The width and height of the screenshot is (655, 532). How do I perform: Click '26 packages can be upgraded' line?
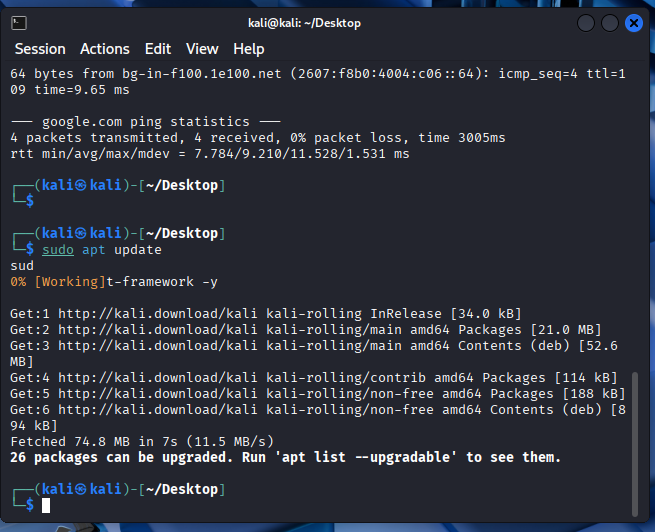coord(285,457)
